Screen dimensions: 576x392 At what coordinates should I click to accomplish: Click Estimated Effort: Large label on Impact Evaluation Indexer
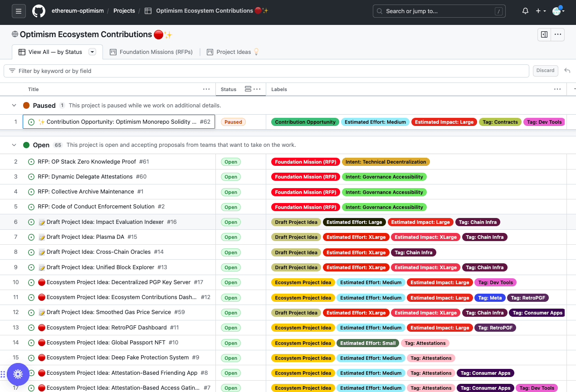354,222
